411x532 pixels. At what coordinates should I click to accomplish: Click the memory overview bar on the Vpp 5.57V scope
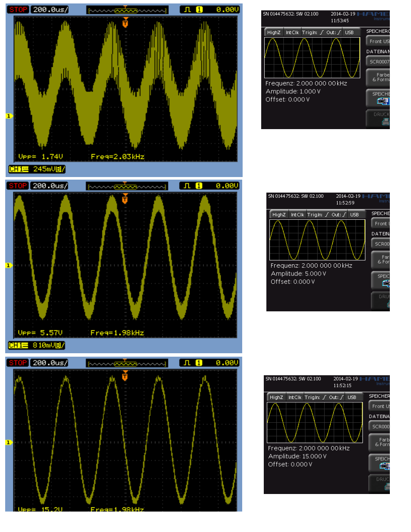point(126,187)
